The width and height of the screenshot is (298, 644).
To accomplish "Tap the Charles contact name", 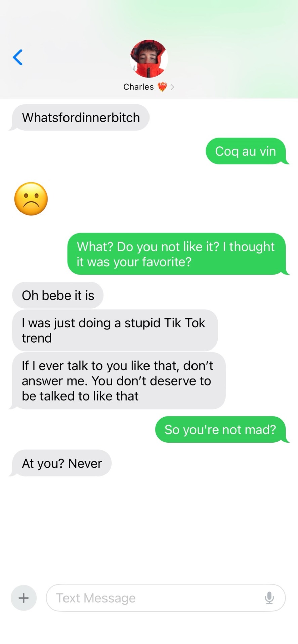I will pyautogui.click(x=138, y=87).
